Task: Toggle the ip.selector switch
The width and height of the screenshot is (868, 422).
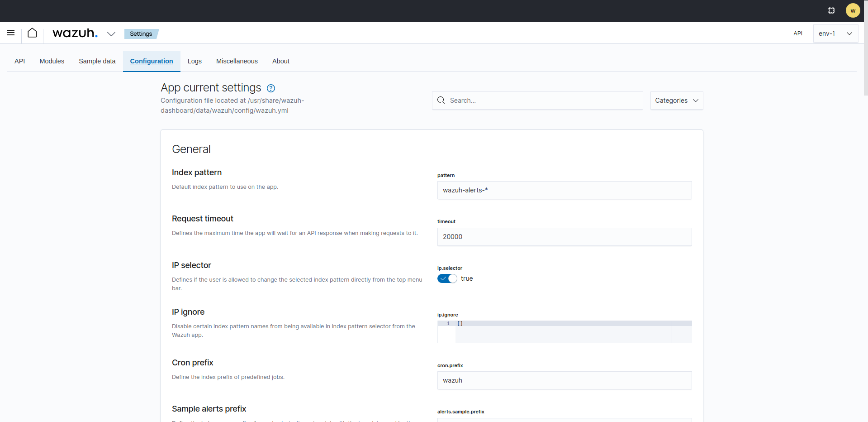Action: pos(447,278)
